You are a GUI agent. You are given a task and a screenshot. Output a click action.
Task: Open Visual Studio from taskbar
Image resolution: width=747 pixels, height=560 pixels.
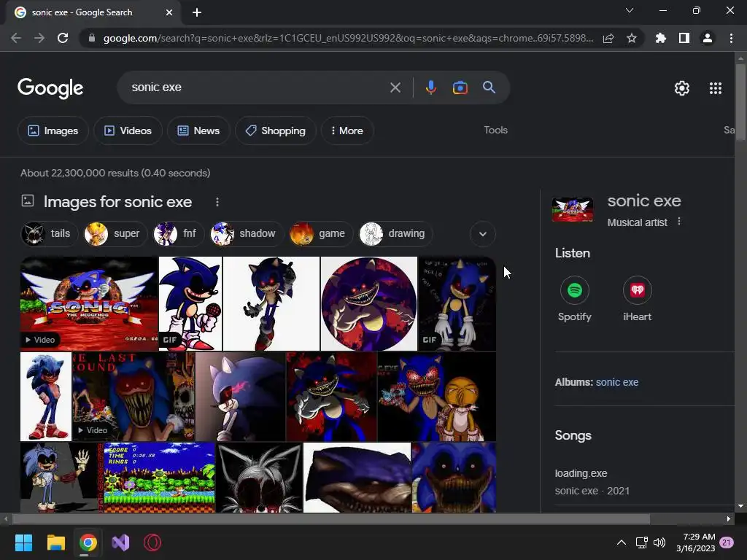click(x=120, y=542)
